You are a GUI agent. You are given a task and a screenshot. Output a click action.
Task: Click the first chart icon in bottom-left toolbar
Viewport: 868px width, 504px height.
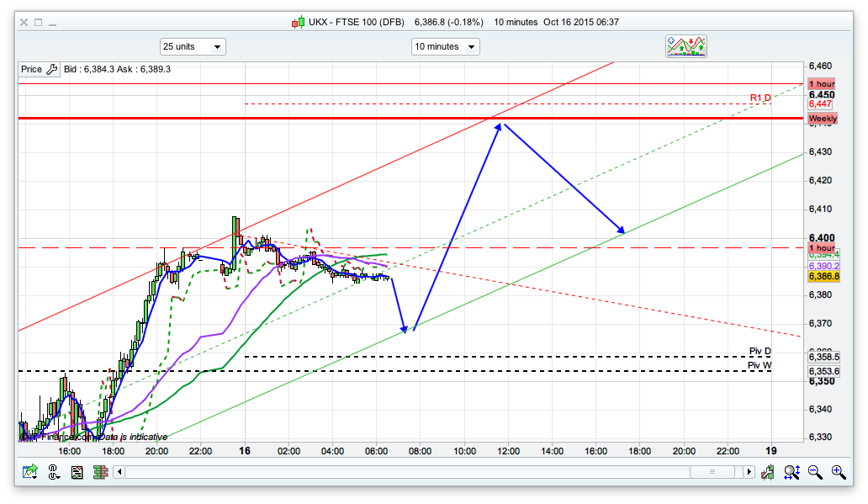click(29, 472)
